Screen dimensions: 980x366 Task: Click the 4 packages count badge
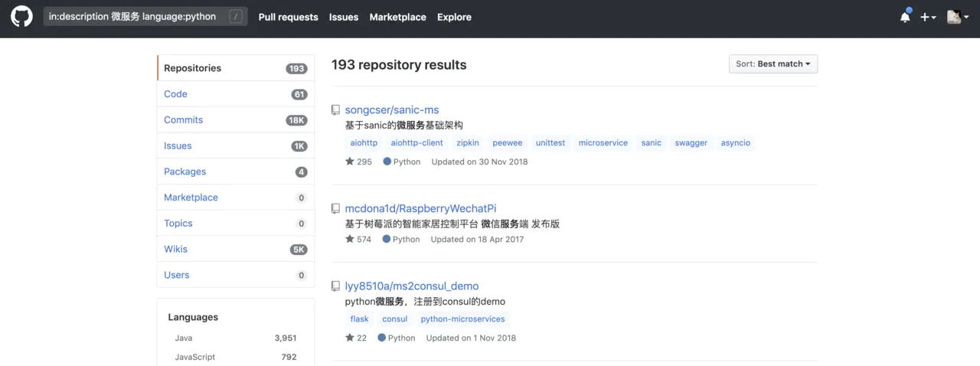302,172
